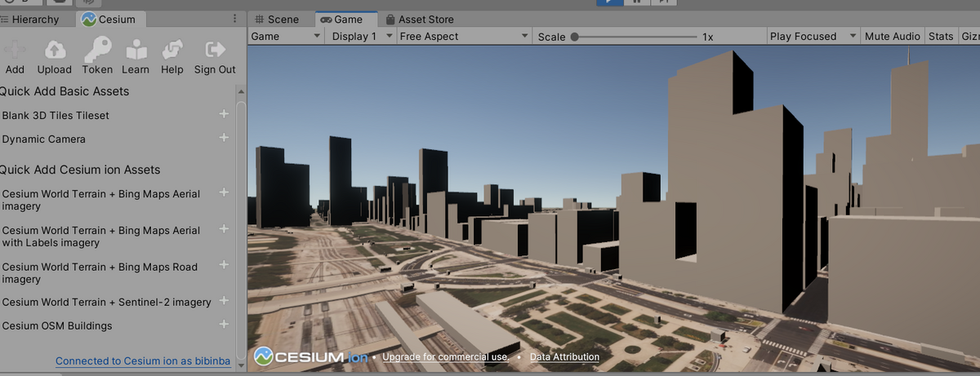Add Dynamic Camera with its plus icon
This screenshot has width=980, height=376.
coord(224,137)
